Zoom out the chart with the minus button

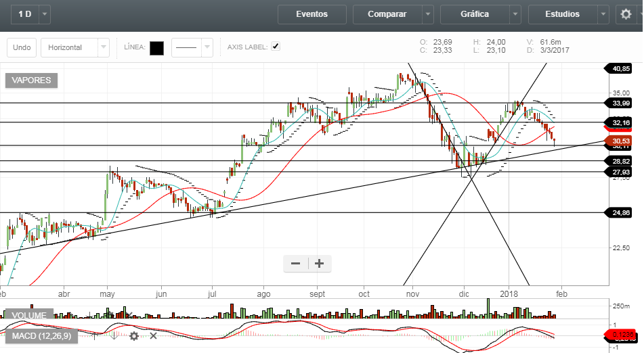pos(296,264)
